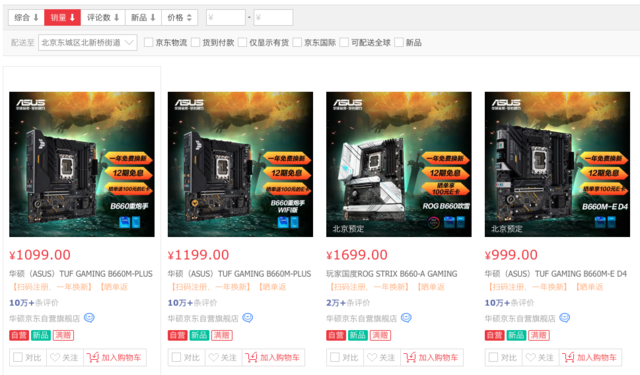Viewport: 640px width, 375px height.
Task: Tick the 仅显示有货 checkbox
Action: (x=242, y=42)
